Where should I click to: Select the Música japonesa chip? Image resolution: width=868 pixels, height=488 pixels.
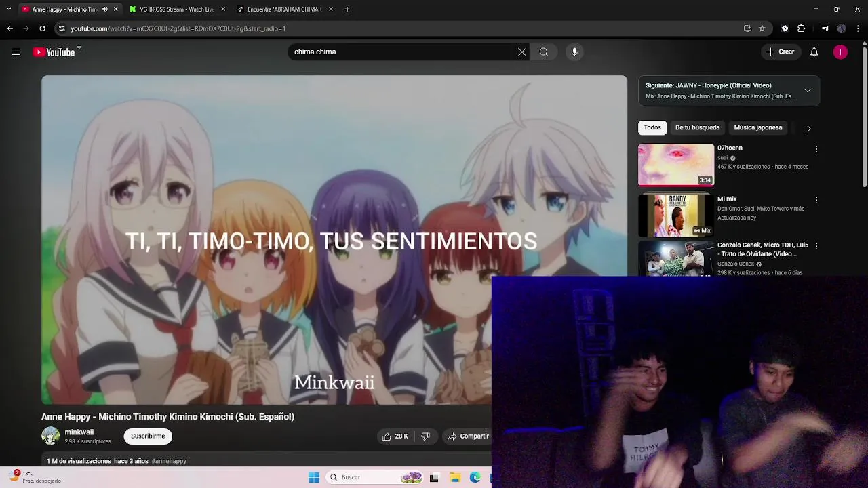pos(758,127)
